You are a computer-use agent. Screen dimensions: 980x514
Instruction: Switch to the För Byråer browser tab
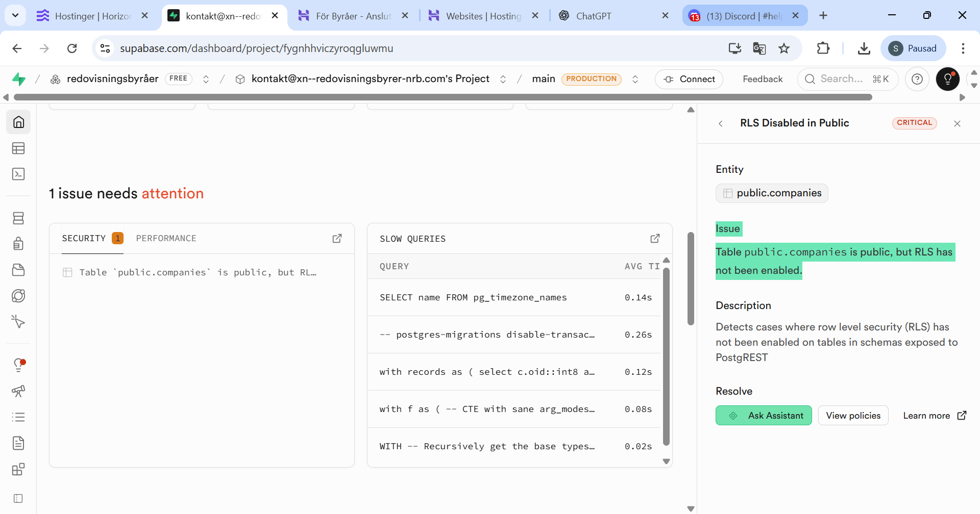coord(353,16)
